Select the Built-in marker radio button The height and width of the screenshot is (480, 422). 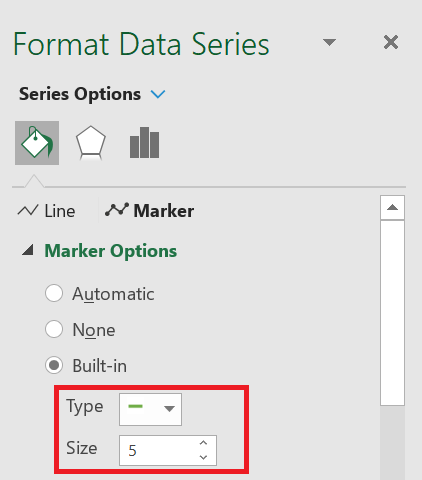pos(54,365)
